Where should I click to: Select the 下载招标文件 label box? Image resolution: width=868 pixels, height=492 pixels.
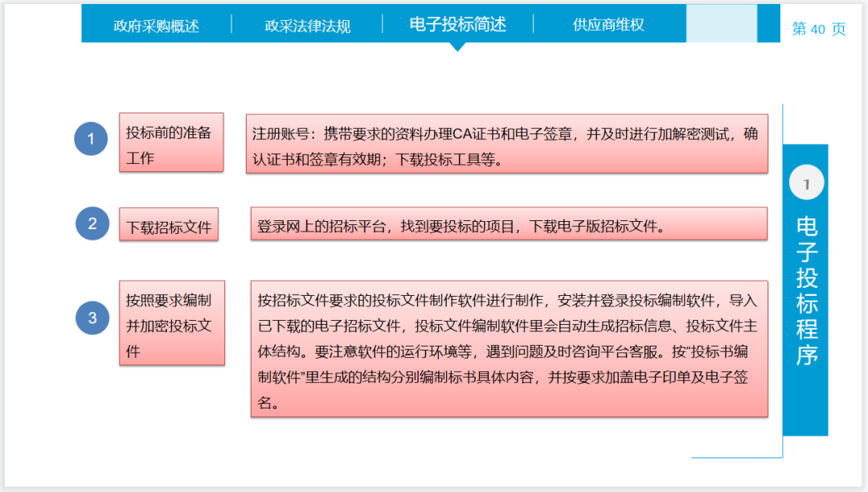169,224
